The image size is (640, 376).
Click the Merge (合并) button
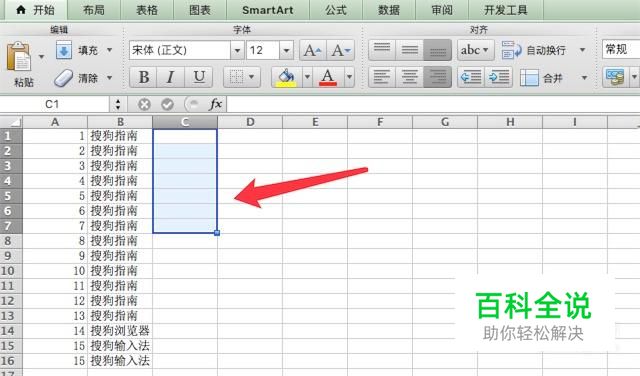tap(542, 78)
